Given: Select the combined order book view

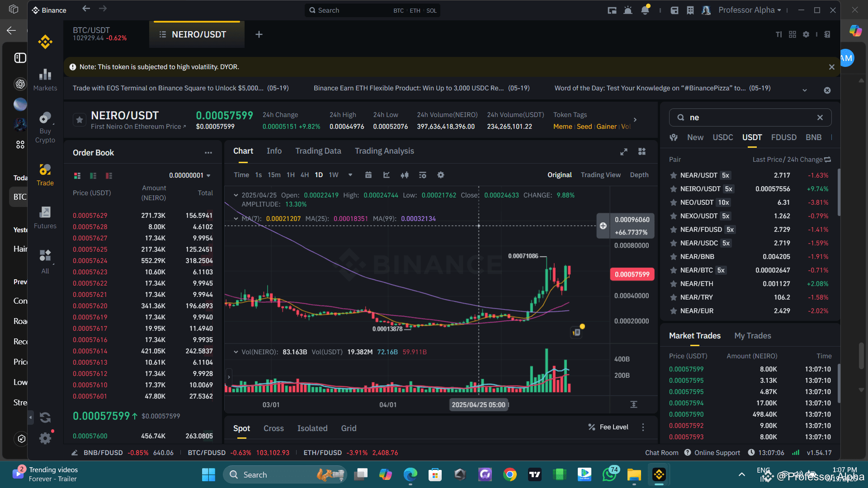Looking at the screenshot, I should (x=77, y=175).
